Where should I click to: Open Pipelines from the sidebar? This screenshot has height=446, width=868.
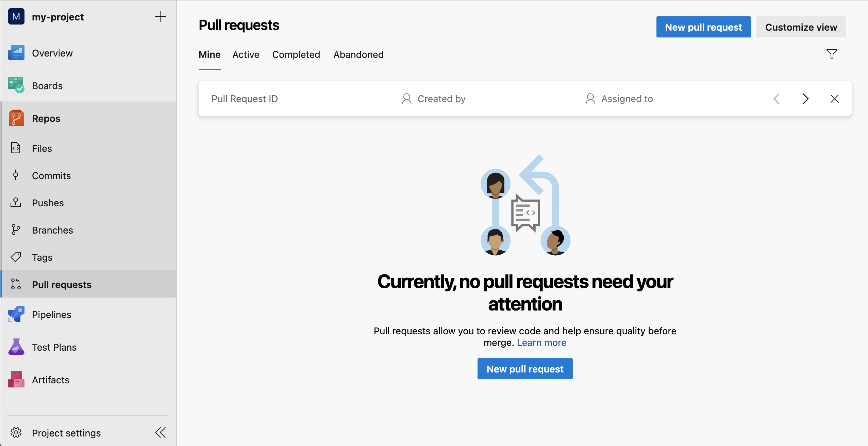point(51,315)
